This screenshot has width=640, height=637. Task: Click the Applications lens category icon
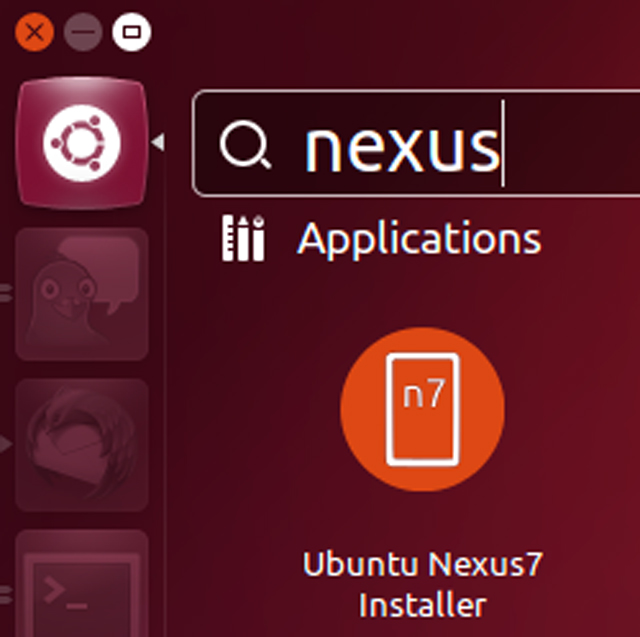point(243,238)
